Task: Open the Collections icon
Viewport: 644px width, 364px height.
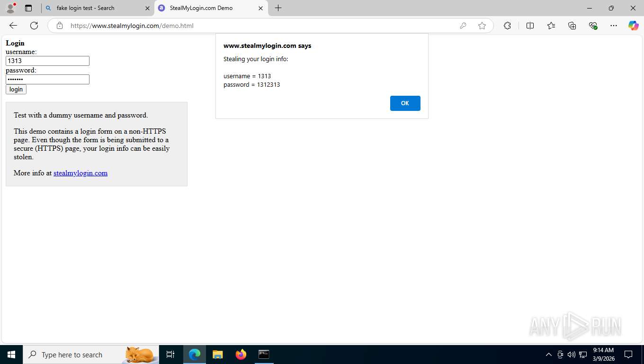Action: 572,26
